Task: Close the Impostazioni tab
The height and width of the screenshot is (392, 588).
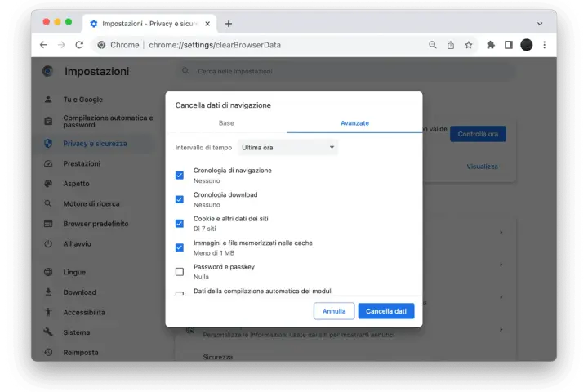Action: pos(207,24)
